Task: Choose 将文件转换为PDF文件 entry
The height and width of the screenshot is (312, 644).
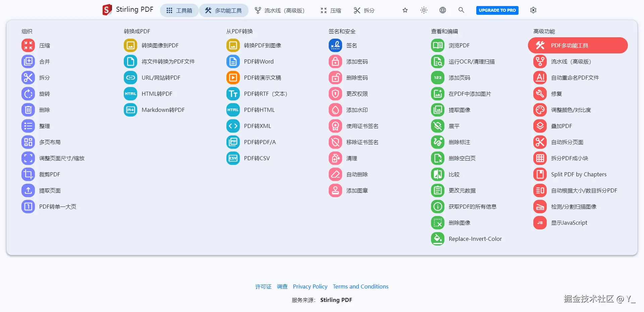Action: (x=159, y=61)
